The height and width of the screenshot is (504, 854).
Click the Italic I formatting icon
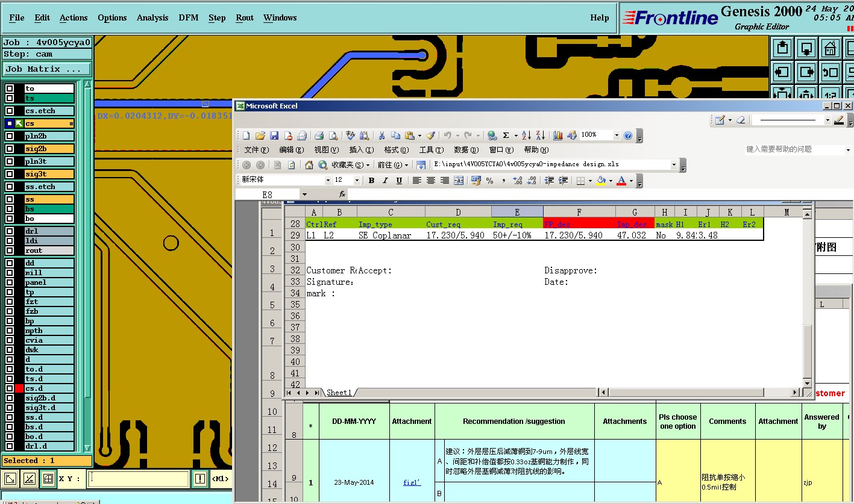385,181
